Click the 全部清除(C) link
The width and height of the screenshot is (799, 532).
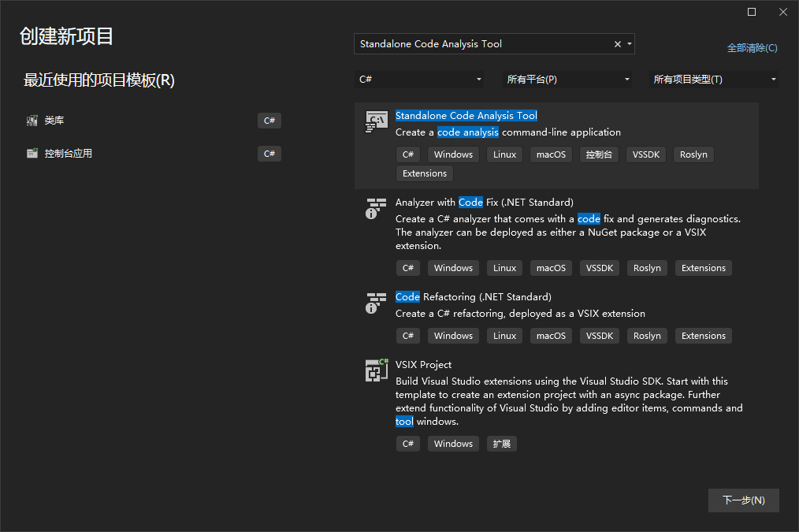click(752, 48)
